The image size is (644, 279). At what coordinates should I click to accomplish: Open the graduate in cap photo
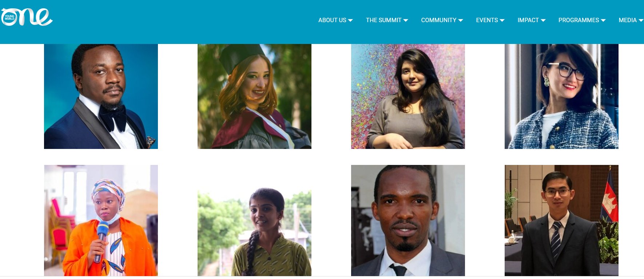coord(254,96)
